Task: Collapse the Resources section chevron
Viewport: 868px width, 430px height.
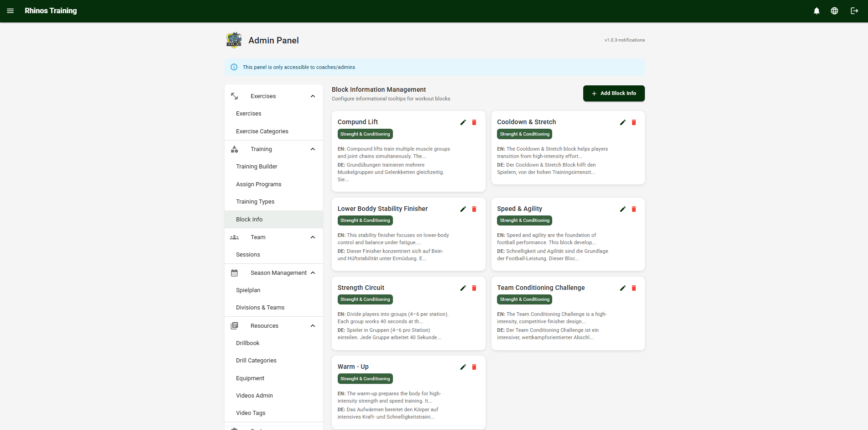Action: pyautogui.click(x=313, y=326)
